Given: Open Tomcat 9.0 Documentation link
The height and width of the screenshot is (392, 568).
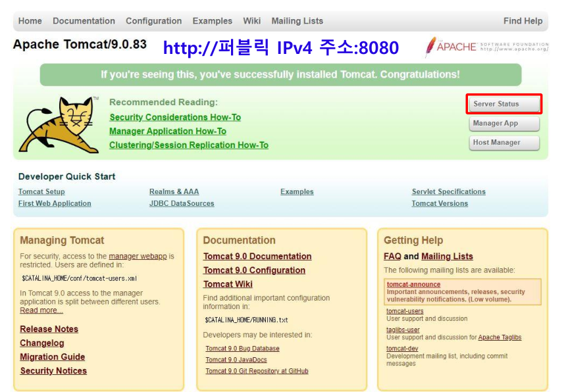Looking at the screenshot, I should point(257,257).
